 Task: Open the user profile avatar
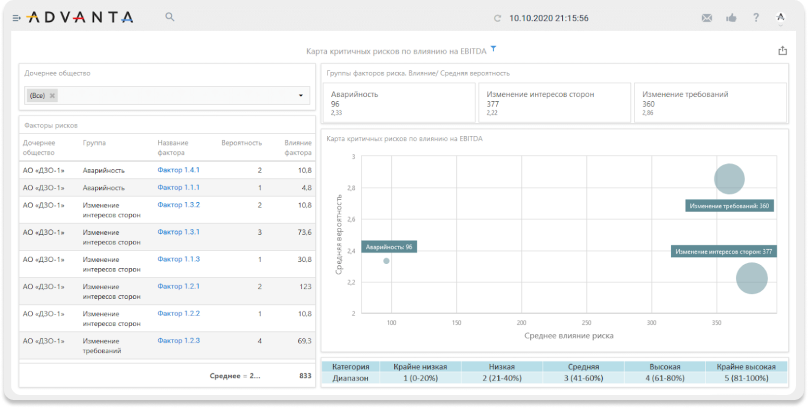click(781, 18)
